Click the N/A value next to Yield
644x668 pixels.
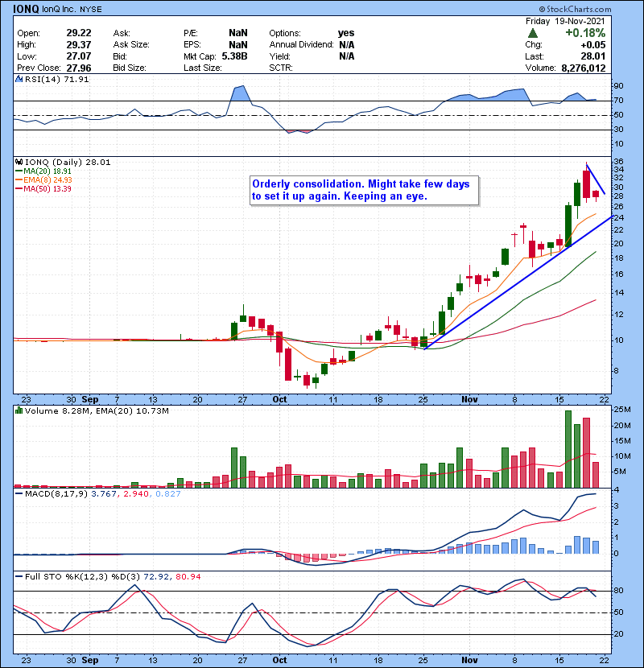(346, 56)
